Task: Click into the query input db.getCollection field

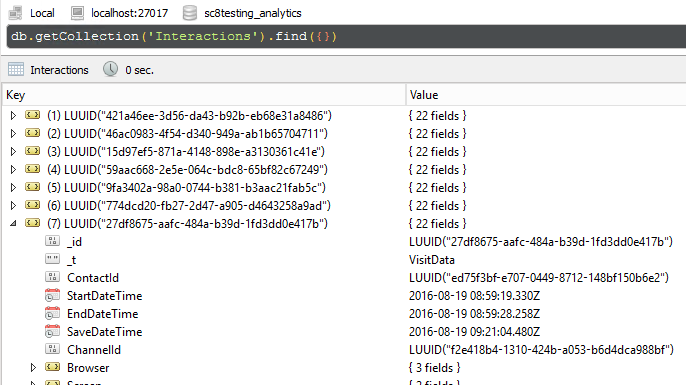Action: (x=346, y=36)
